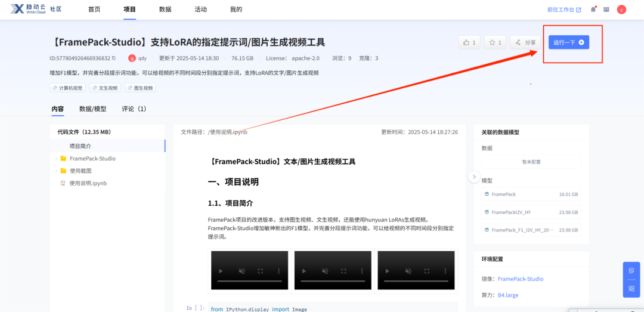Seek on the first video progress bar
The image size is (644, 312).
point(249,281)
